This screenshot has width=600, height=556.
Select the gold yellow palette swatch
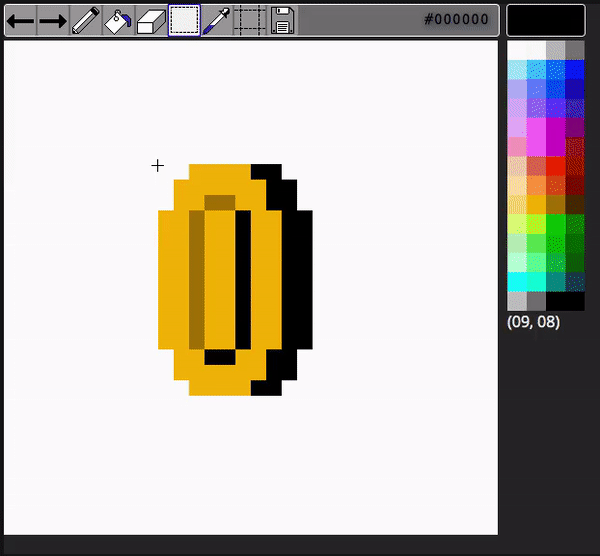pyautogui.click(x=536, y=205)
